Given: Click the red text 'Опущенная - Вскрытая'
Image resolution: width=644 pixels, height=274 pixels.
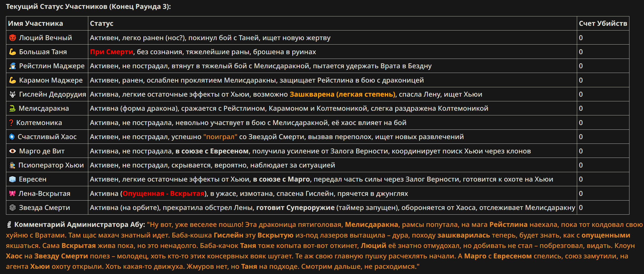Looking at the screenshot, I should coord(163,194).
